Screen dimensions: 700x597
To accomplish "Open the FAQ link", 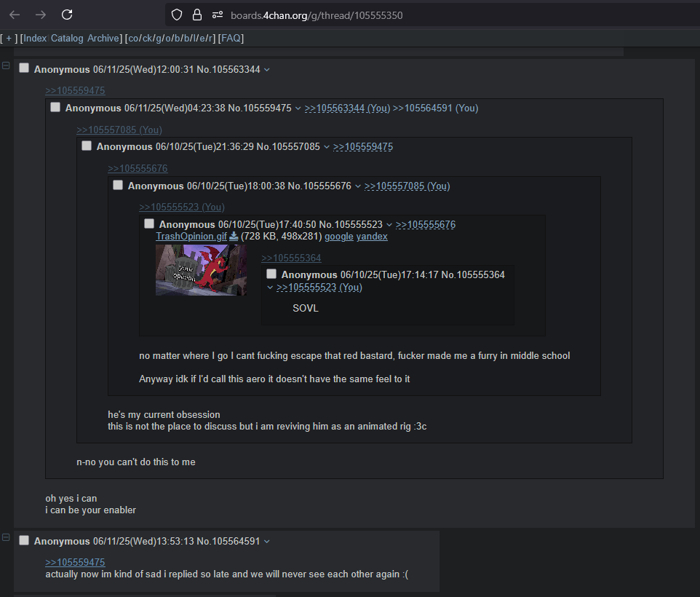I will (231, 39).
